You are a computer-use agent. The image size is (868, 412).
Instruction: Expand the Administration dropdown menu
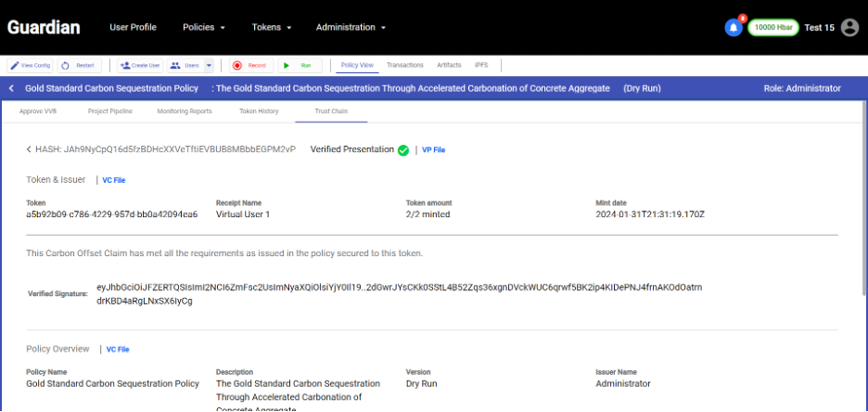coord(351,28)
